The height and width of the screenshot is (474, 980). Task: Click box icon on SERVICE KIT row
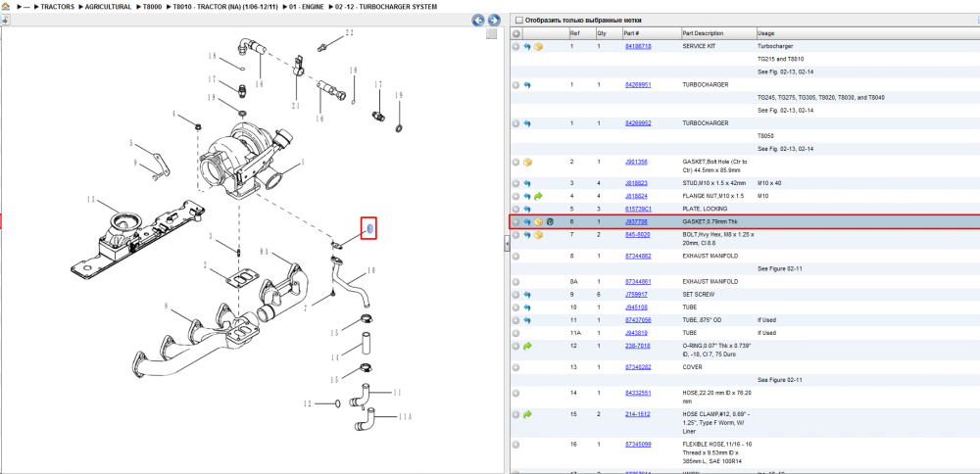[x=538, y=46]
